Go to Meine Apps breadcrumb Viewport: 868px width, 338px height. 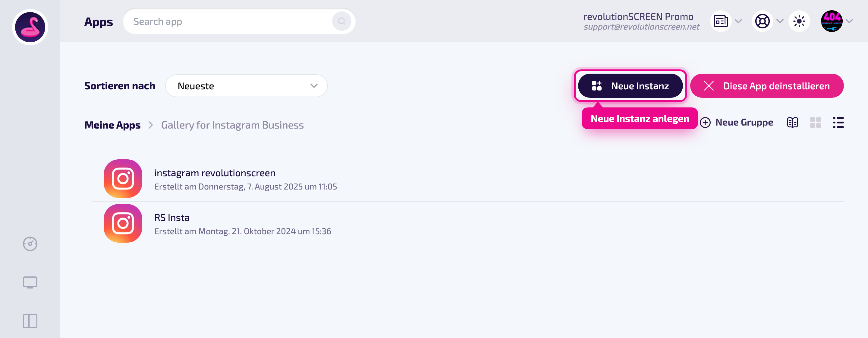(x=112, y=125)
